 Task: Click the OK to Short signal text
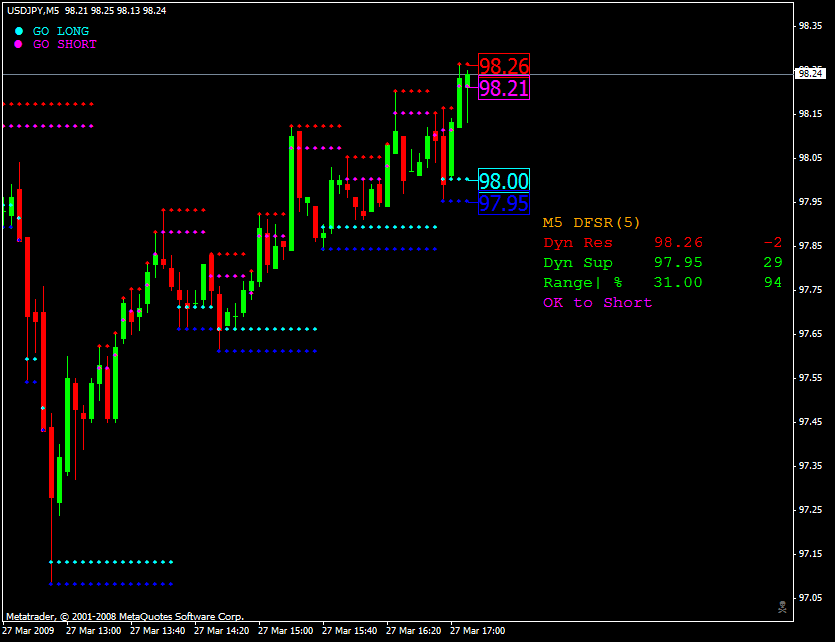[x=597, y=302]
